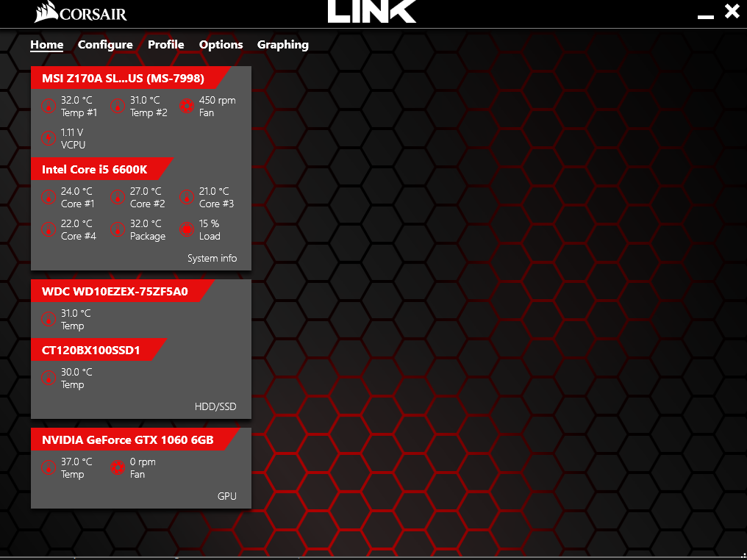Screen dimensions: 747x560
Task: Select the GPU 0 rpm fan icon
Action: point(117,467)
